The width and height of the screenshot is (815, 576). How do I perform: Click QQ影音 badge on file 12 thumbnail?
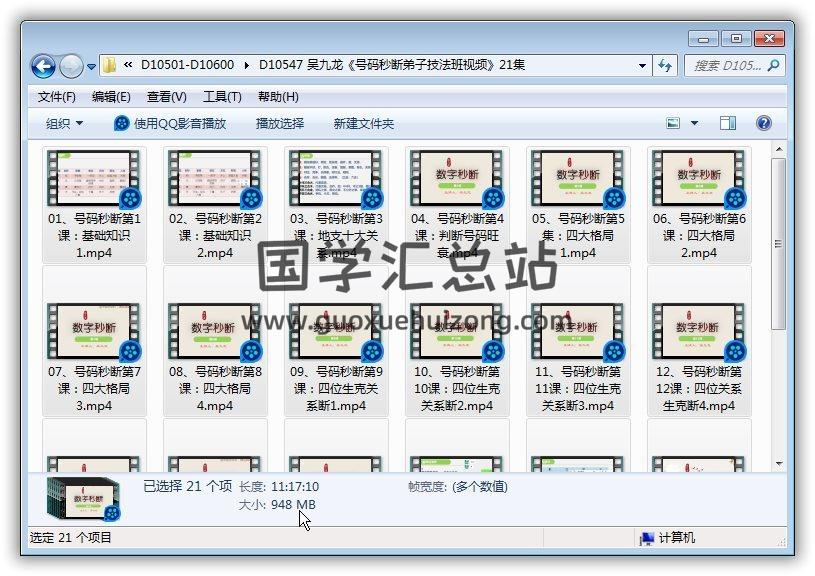735,351
